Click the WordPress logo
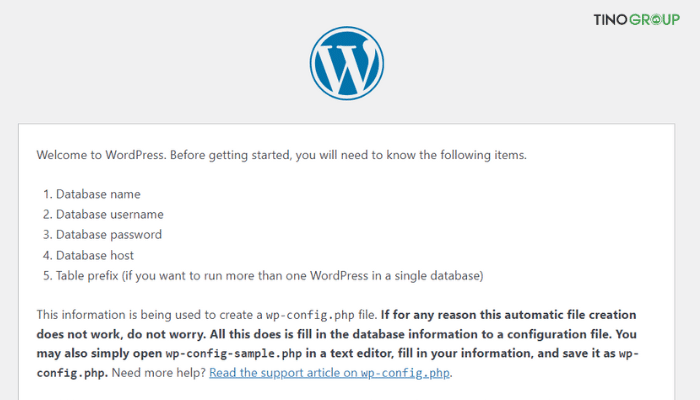 click(x=347, y=63)
